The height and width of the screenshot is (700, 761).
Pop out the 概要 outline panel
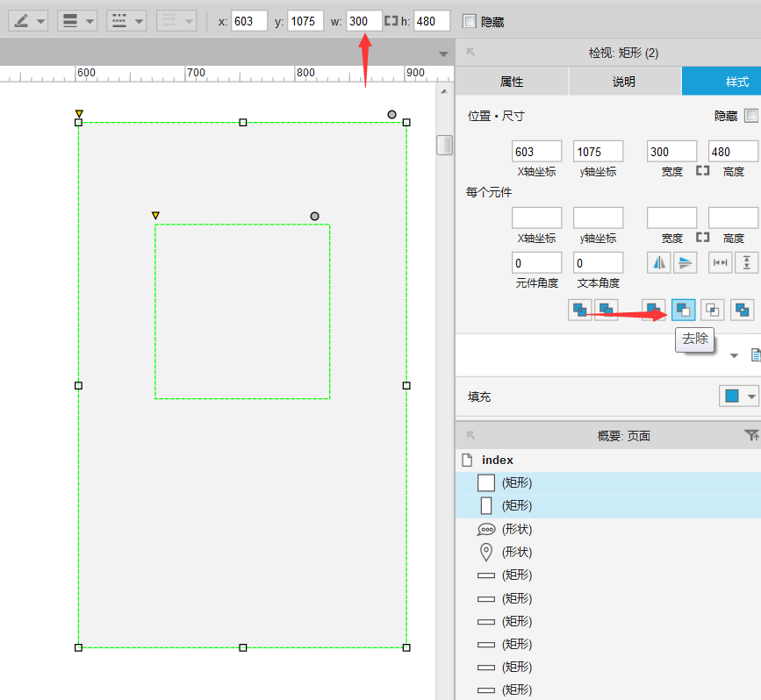pyautogui.click(x=470, y=435)
